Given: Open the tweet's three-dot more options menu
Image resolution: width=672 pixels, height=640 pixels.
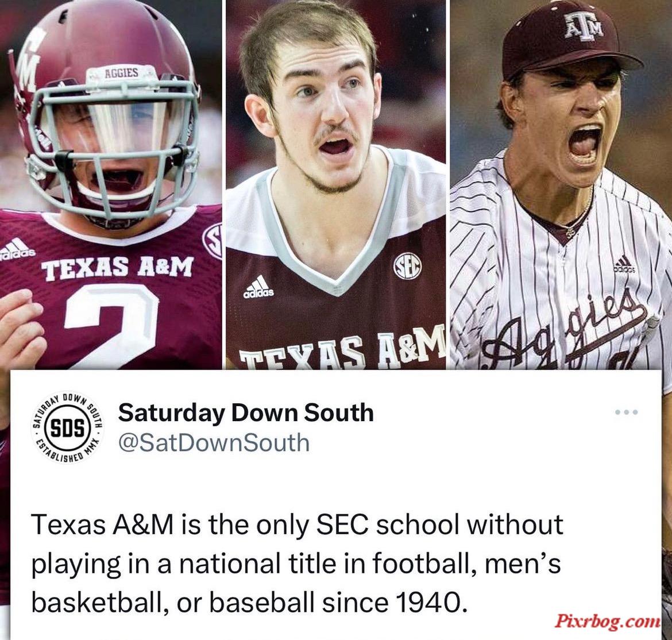Looking at the screenshot, I should (x=626, y=412).
